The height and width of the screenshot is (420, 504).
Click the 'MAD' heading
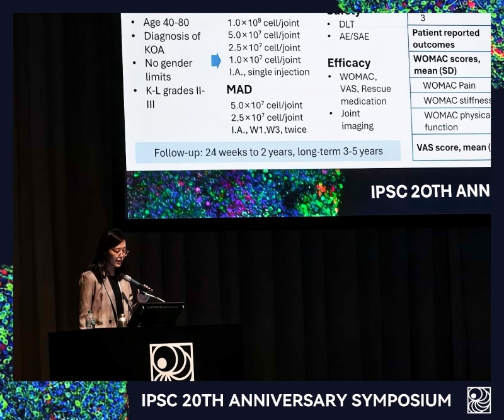tap(239, 89)
